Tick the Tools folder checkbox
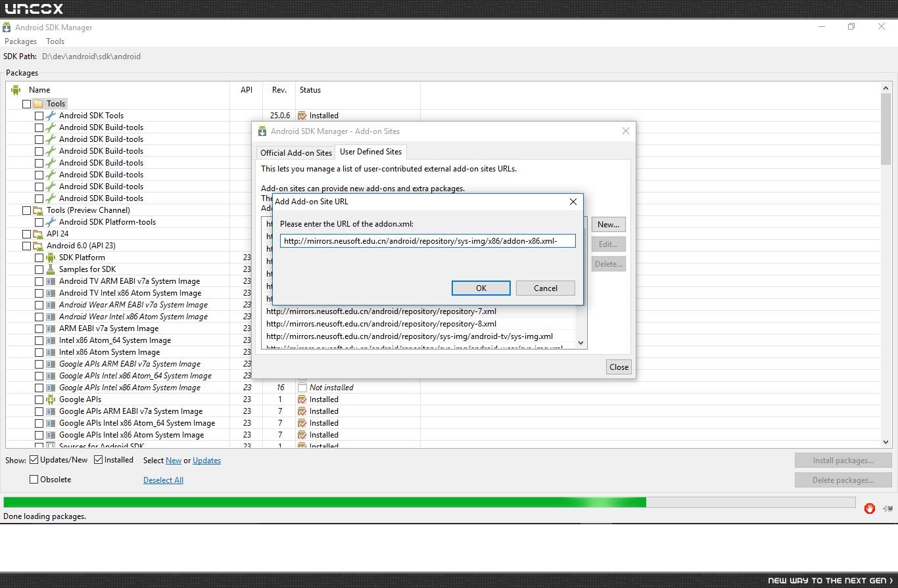 click(x=26, y=104)
